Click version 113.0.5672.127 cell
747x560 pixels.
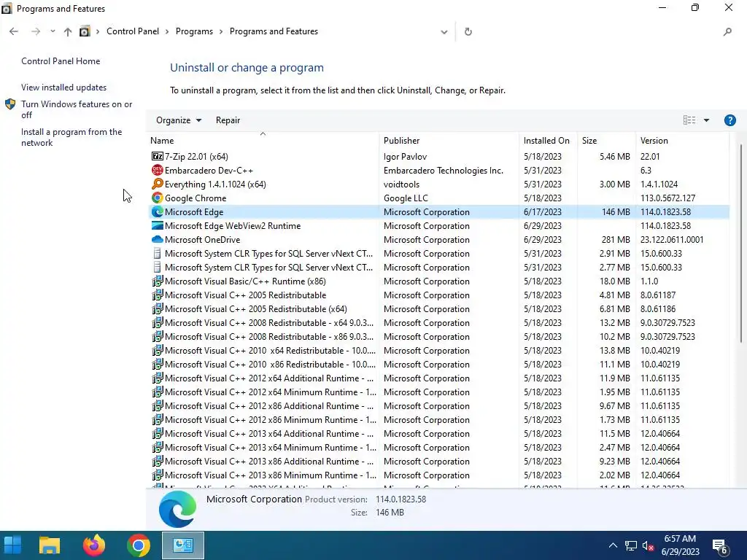click(668, 198)
